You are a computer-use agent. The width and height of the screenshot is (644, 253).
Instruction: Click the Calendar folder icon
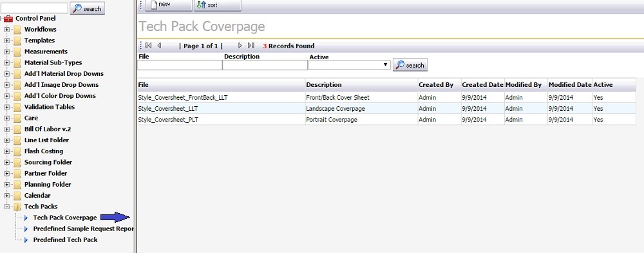(17, 196)
